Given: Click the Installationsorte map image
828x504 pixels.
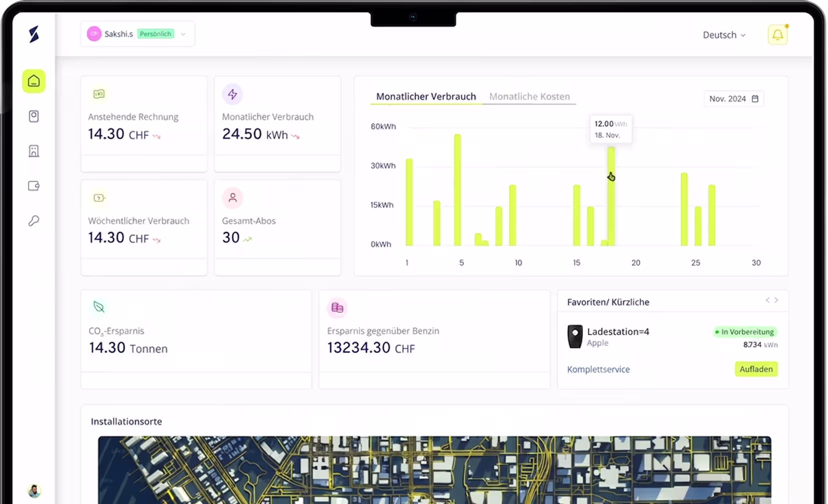Looking at the screenshot, I should (x=434, y=470).
